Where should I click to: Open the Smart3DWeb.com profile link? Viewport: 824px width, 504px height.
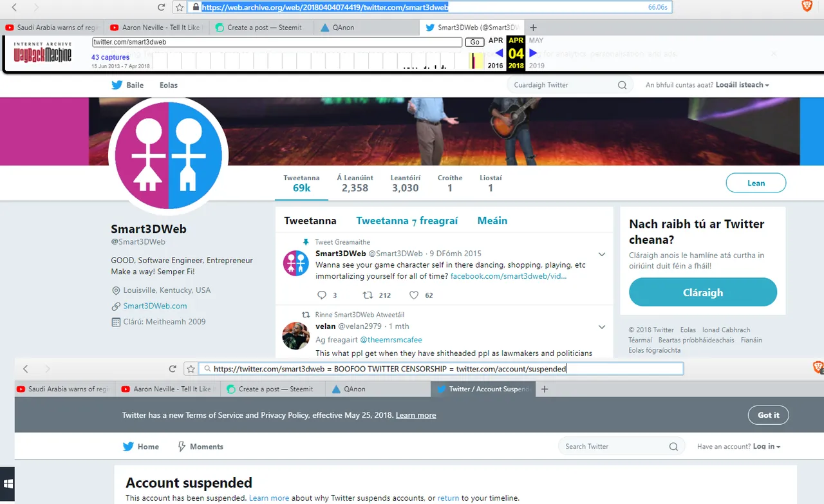(155, 306)
